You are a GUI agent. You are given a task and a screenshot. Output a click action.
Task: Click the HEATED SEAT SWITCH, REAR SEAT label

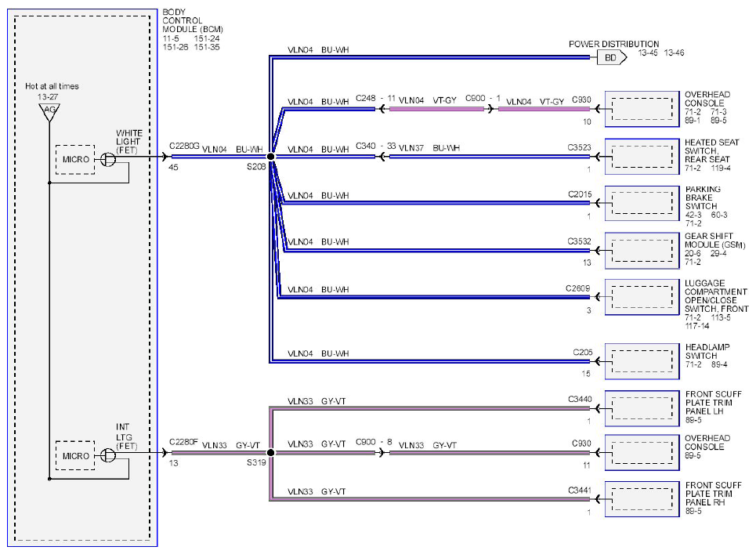pos(711,151)
